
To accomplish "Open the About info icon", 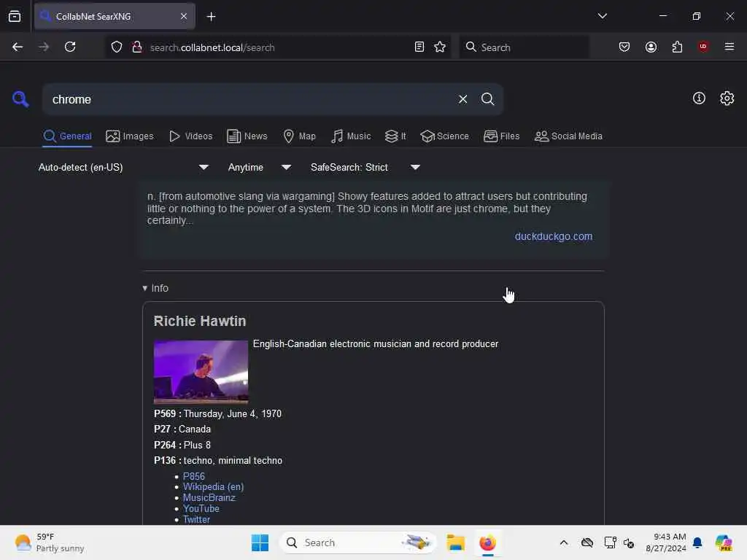I will [699, 98].
